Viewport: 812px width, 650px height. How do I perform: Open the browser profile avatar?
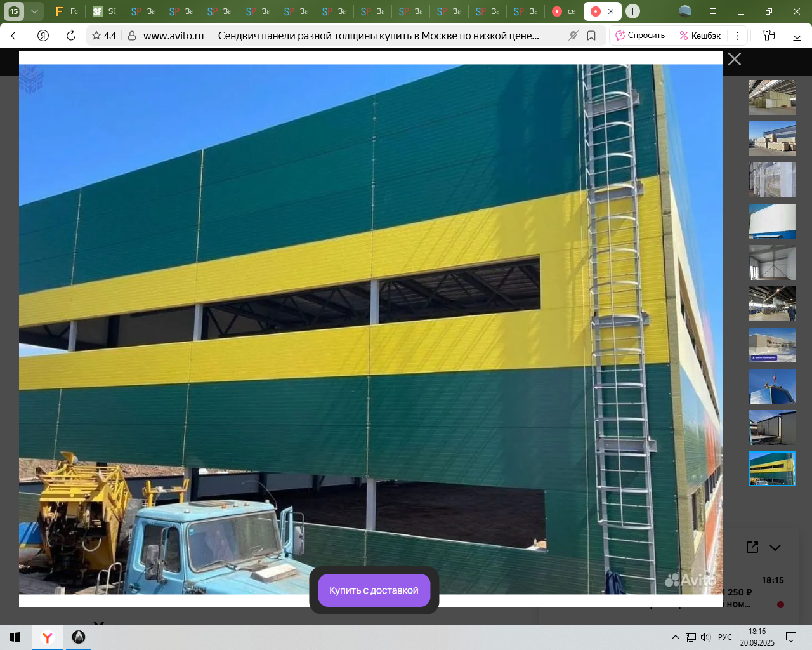685,11
